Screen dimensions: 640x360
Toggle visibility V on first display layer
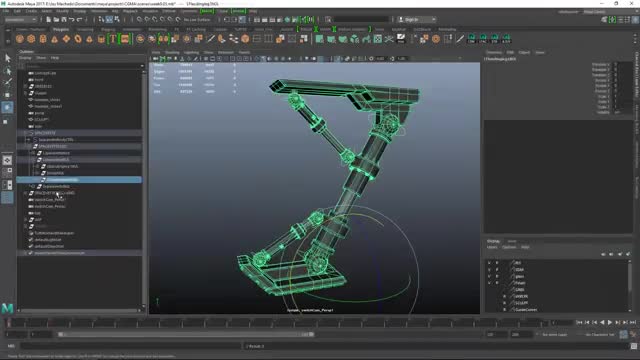489,263
